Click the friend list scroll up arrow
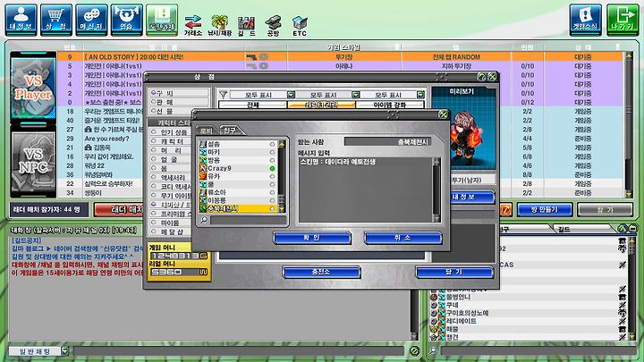Screen dimensions: 644x362 pos(282,144)
